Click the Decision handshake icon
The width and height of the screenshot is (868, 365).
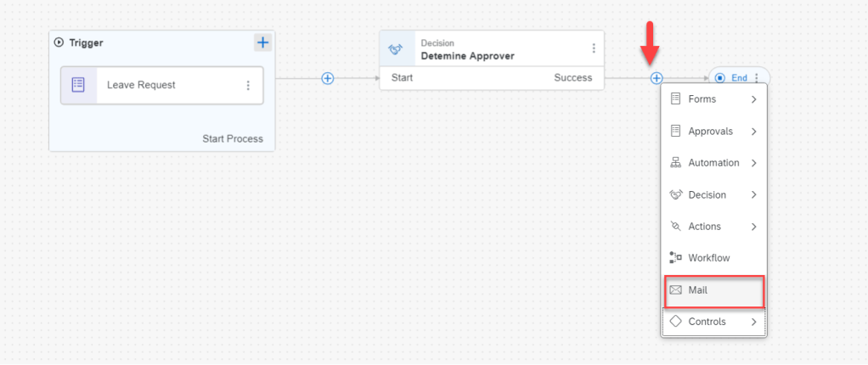tap(395, 49)
